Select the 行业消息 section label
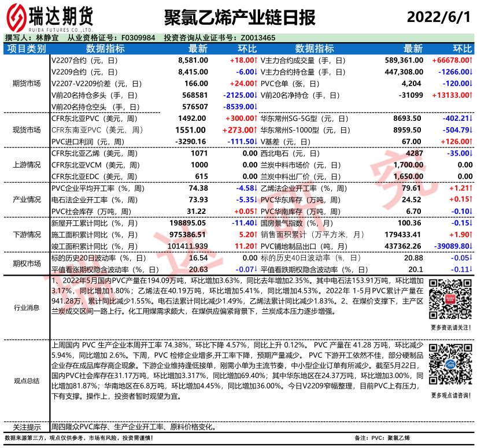 tap(26, 308)
